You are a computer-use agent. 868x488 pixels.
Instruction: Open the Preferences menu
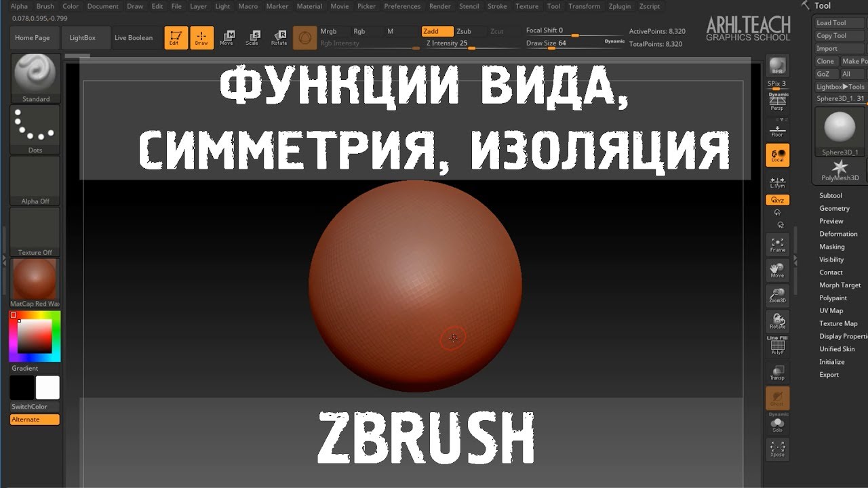(402, 6)
